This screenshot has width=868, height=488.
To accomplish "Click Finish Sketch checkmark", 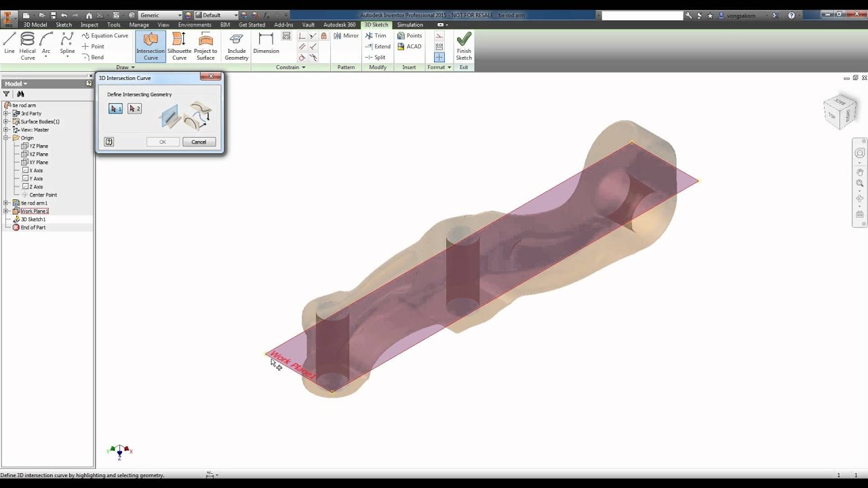I will point(464,46).
